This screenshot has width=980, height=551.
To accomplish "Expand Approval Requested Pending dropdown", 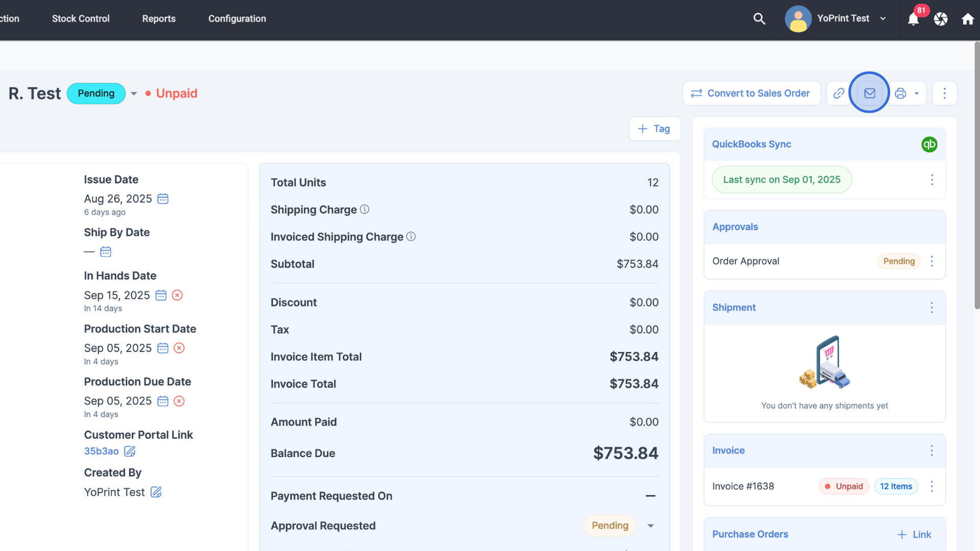I will point(650,525).
